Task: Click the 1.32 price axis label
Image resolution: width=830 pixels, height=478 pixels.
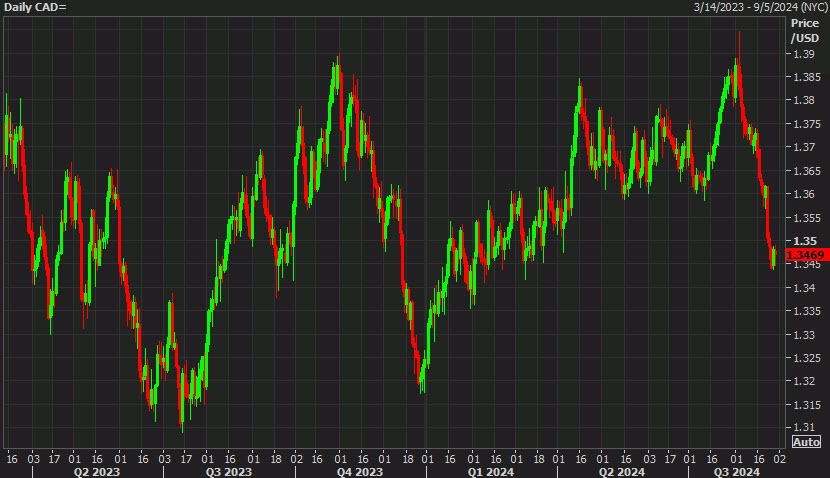Action: pos(804,381)
